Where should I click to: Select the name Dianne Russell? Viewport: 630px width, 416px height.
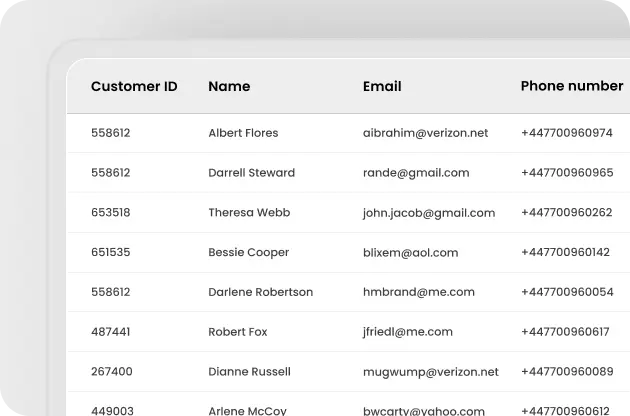(250, 372)
